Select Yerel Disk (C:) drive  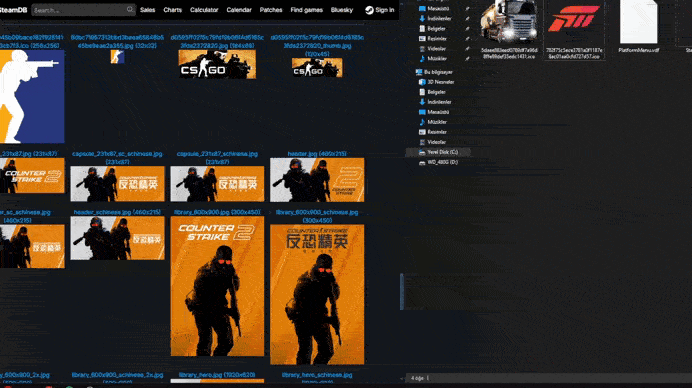point(438,152)
